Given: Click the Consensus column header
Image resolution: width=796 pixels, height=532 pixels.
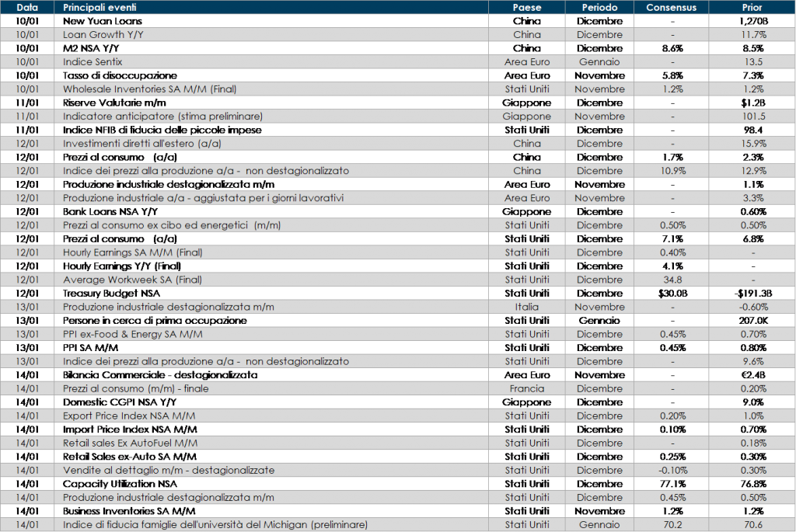Looking at the screenshot, I should pos(673,7).
